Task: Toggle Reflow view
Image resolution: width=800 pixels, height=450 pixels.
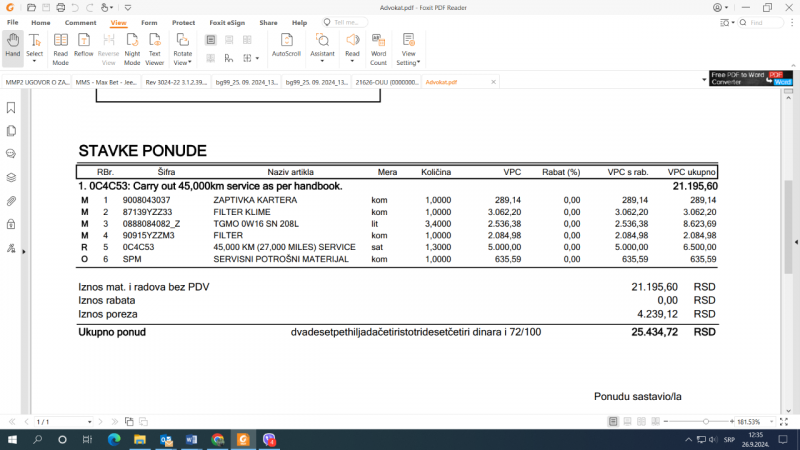Action: 84,49
